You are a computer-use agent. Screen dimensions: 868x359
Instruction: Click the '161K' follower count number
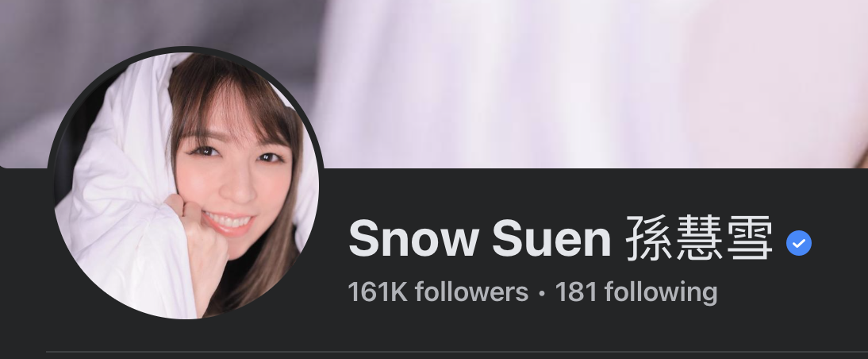[x=378, y=292]
